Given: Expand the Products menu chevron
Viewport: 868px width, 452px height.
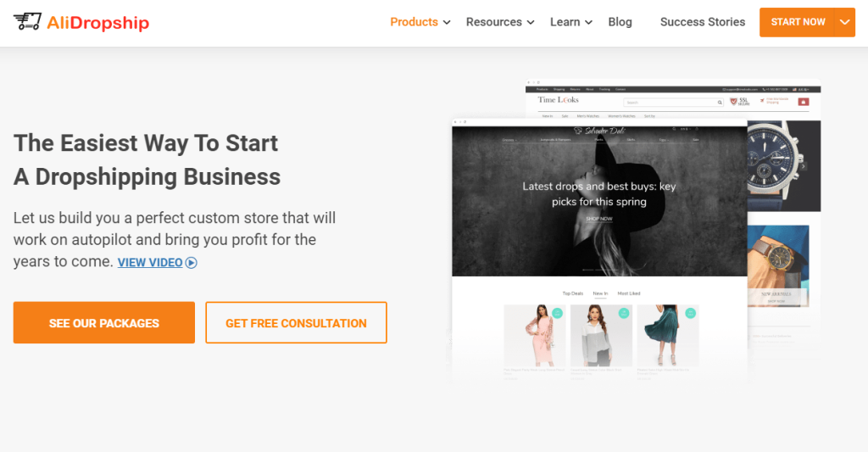Looking at the screenshot, I should [x=447, y=23].
